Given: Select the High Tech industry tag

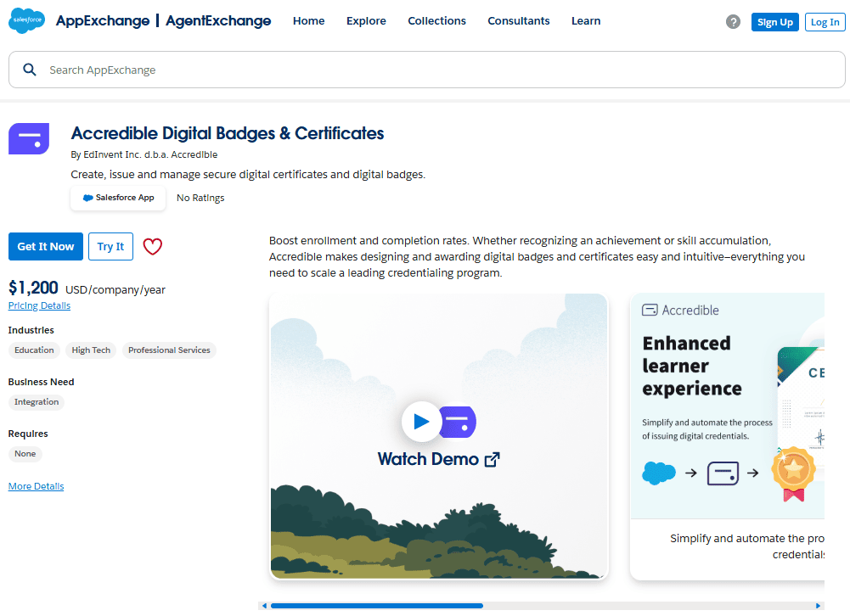Looking at the screenshot, I should (91, 350).
